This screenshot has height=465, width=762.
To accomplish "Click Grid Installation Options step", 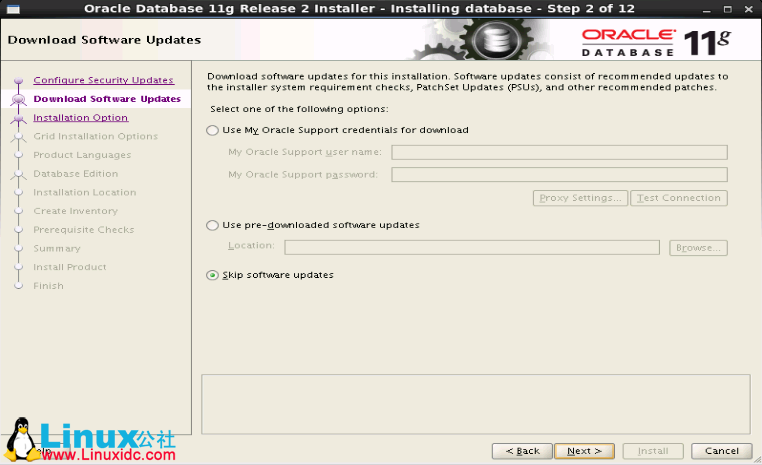I will pyautogui.click(x=96, y=136).
